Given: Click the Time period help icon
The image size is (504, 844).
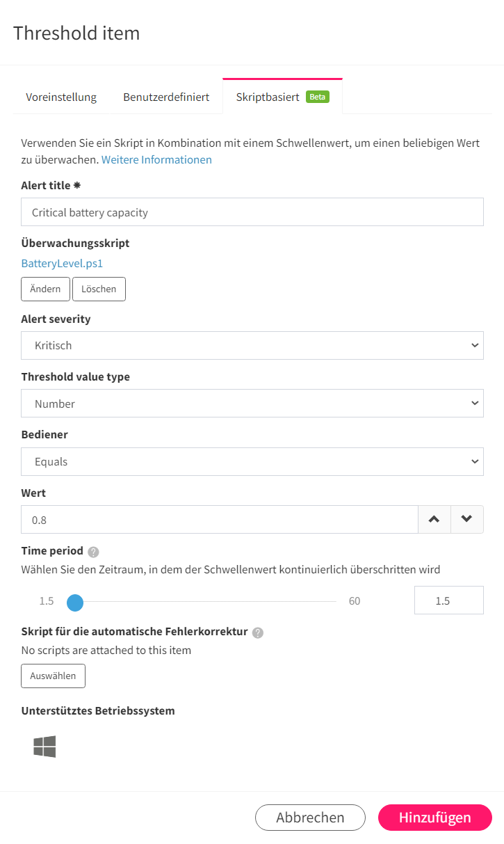Looking at the screenshot, I should click(94, 552).
